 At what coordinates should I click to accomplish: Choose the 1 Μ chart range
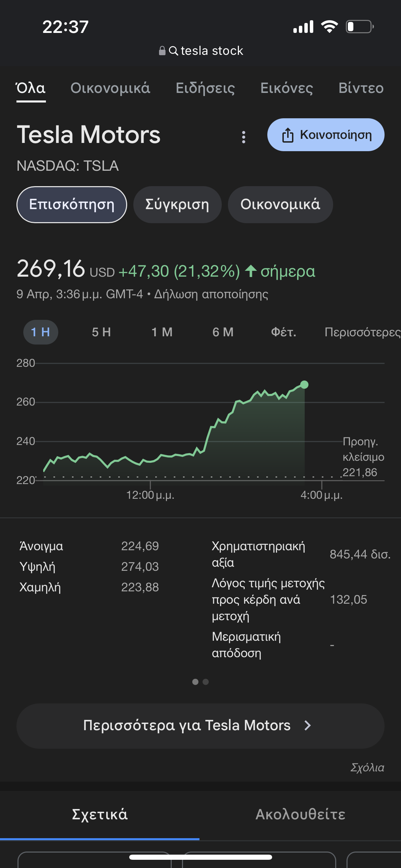[162, 332]
